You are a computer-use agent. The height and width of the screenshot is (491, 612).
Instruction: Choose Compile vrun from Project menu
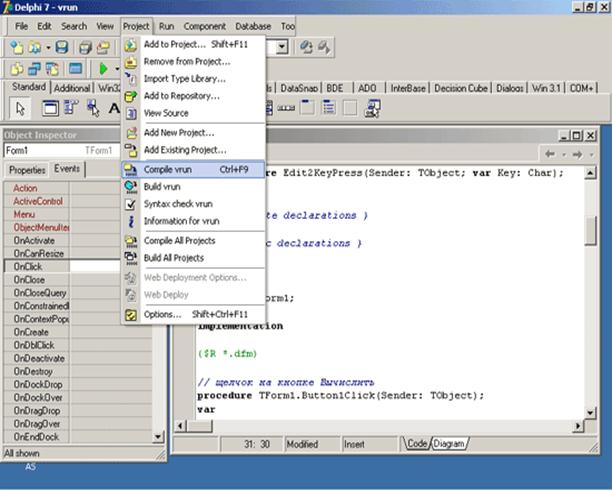[193, 169]
